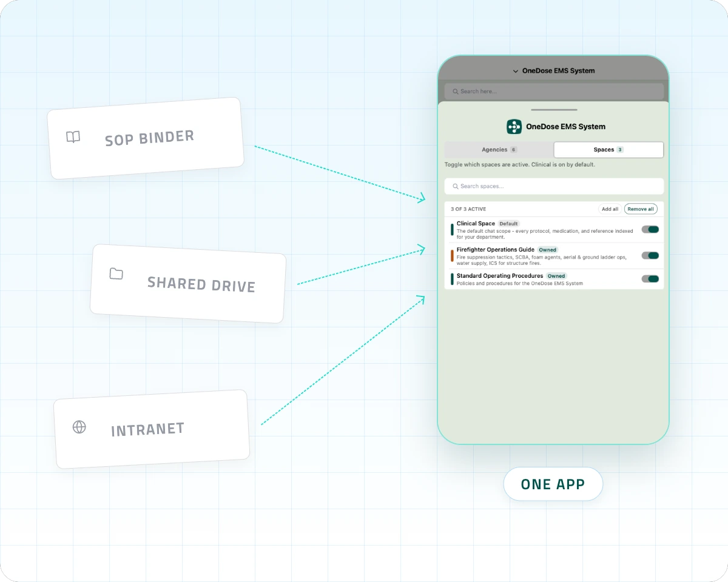Viewport: 728px width, 582px height.
Task: Click the Remove all button
Action: tap(641, 209)
